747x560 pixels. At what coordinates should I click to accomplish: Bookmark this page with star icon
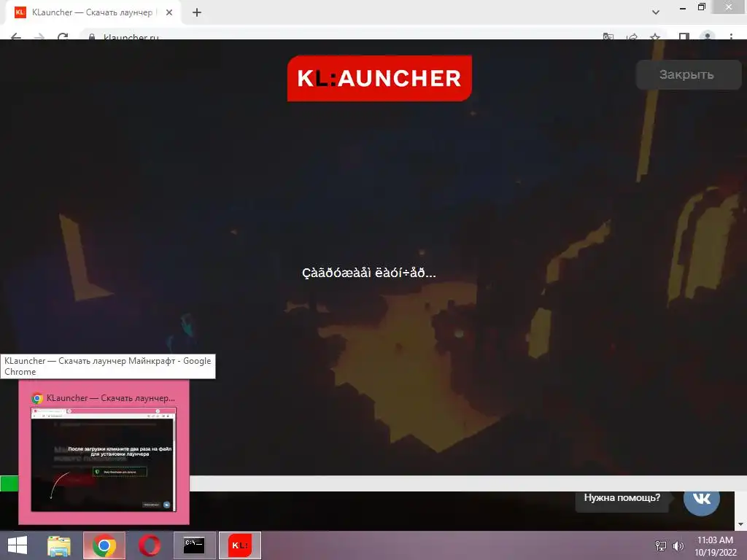[x=656, y=36]
